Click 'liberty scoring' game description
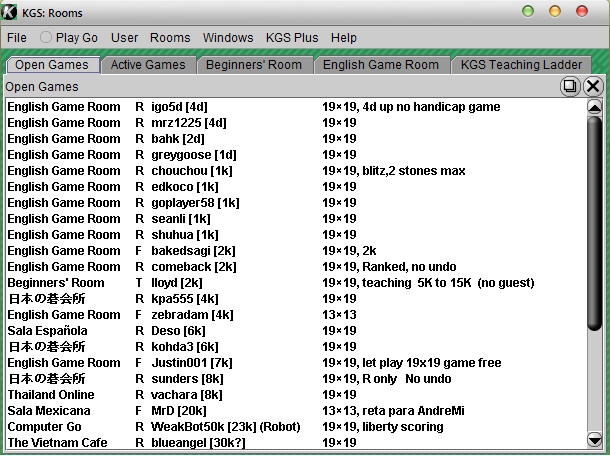This screenshot has width=610, height=456. tap(403, 427)
